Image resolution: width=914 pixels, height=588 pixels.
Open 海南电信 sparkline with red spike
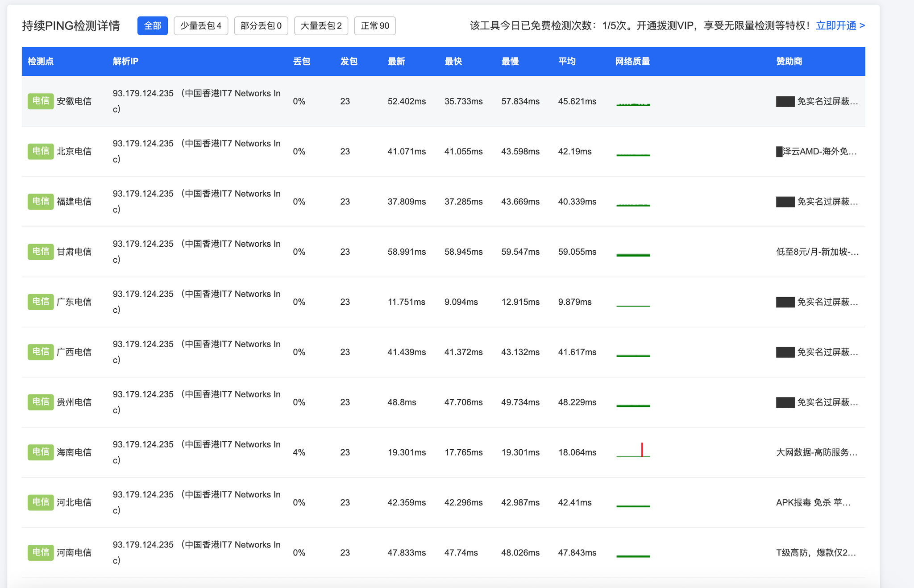click(x=633, y=450)
